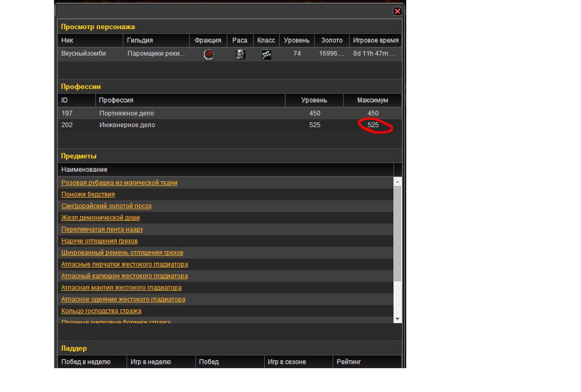This screenshot has height=392, width=581.
Task: Click the Класс column header
Action: click(x=266, y=40)
